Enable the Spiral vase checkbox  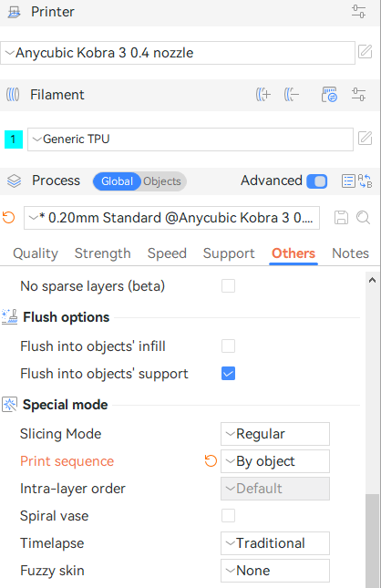tap(229, 516)
